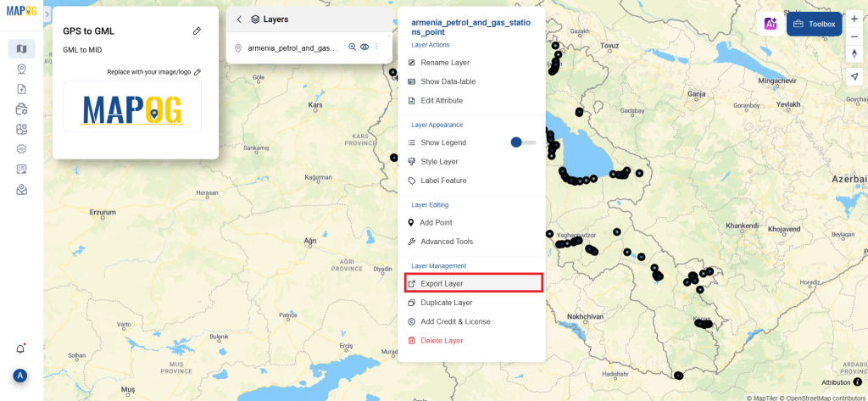Open the Toolbox button
The width and height of the screenshot is (868, 401).
815,24
